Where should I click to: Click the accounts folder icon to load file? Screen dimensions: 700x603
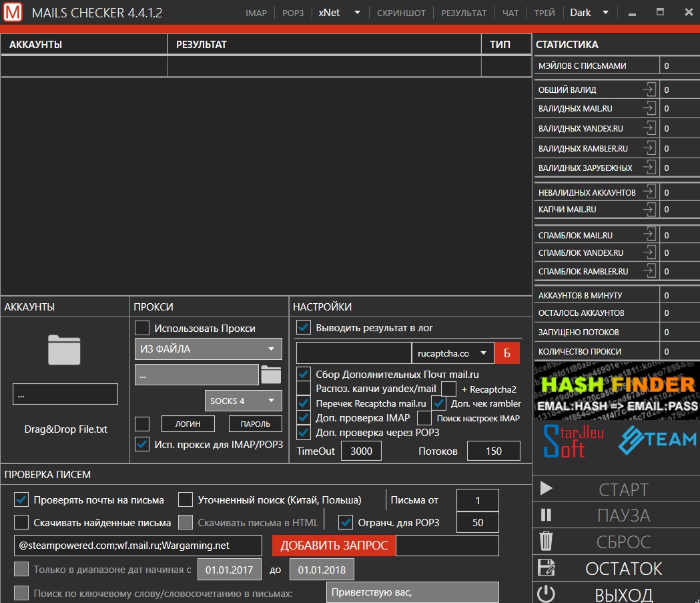pos(64,350)
